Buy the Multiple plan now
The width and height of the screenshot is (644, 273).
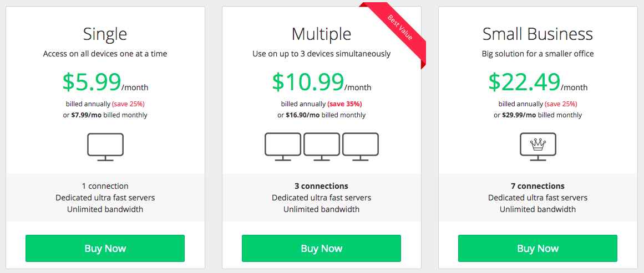click(x=322, y=249)
